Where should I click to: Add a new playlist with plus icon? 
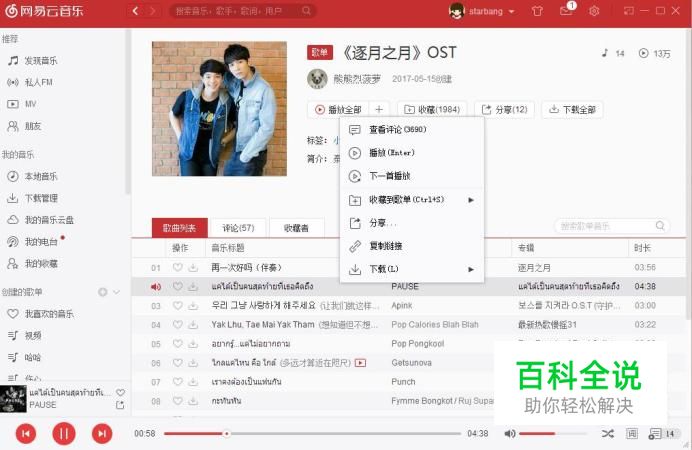pyautogui.click(x=102, y=292)
